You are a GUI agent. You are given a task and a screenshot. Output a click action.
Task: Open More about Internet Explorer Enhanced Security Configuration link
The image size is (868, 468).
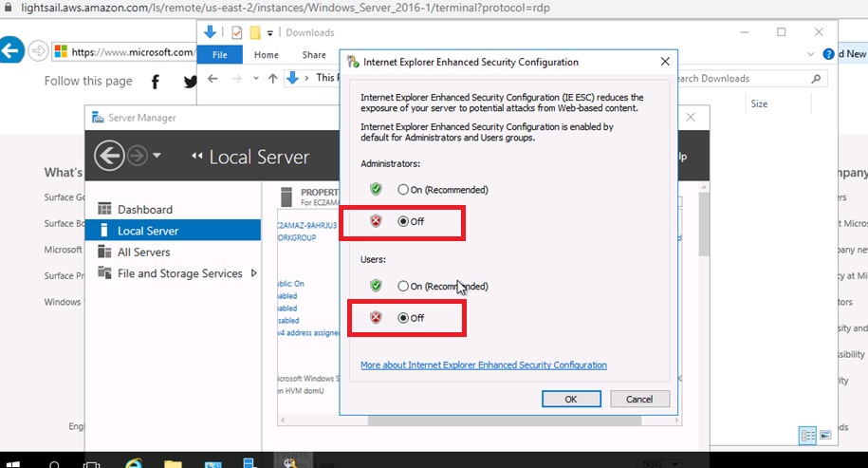coord(483,365)
